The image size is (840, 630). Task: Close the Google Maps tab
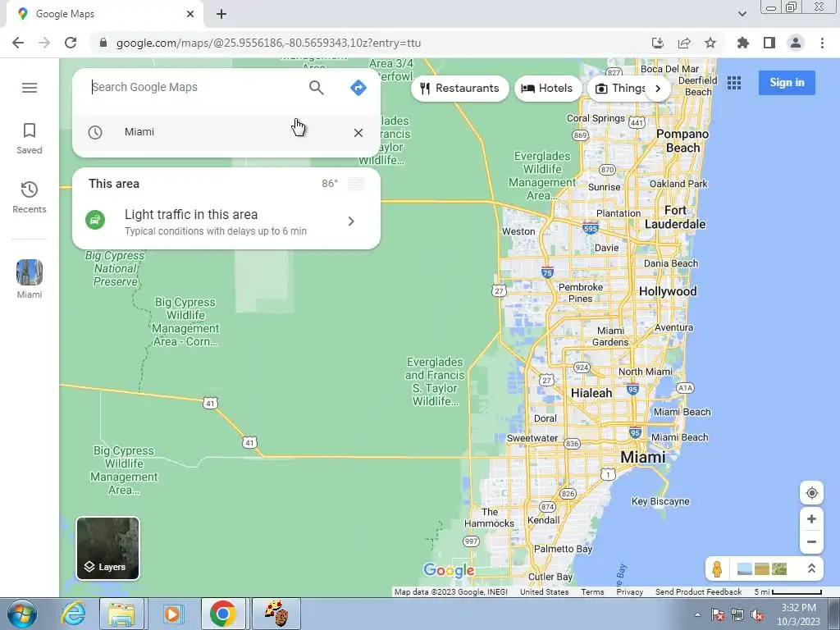[x=190, y=14]
